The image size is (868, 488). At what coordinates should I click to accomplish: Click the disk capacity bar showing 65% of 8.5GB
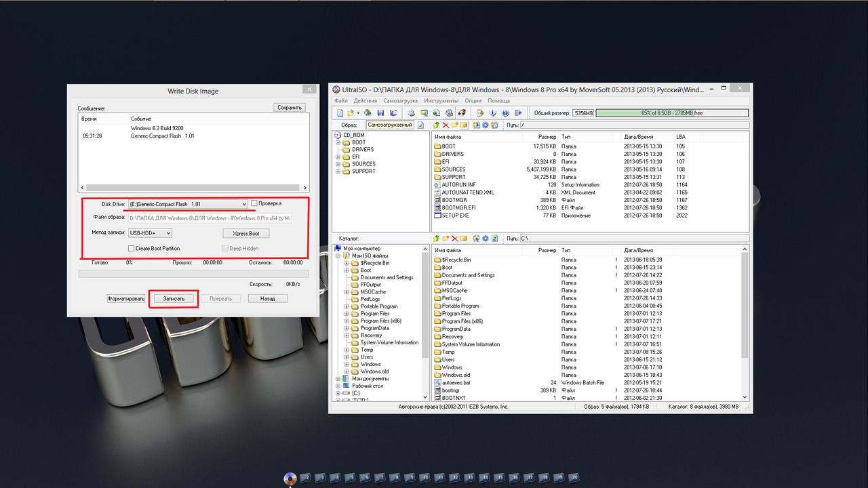[672, 113]
